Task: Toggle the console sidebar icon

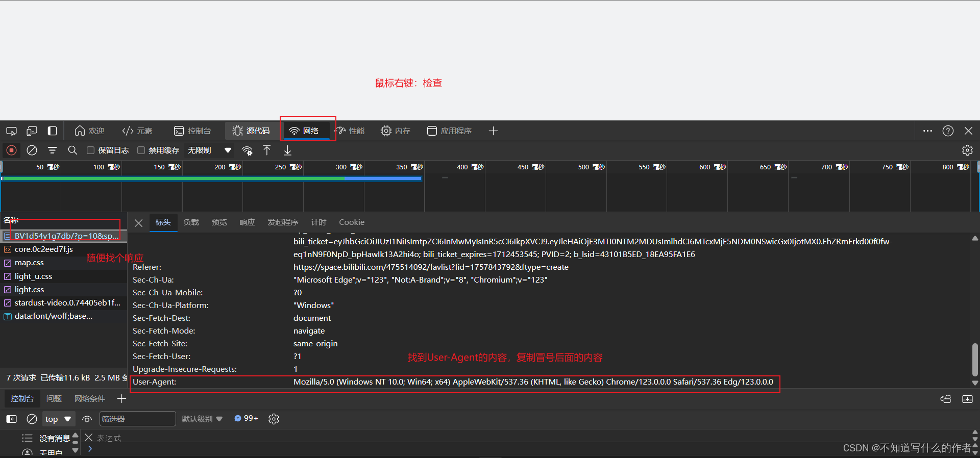Action: point(11,419)
